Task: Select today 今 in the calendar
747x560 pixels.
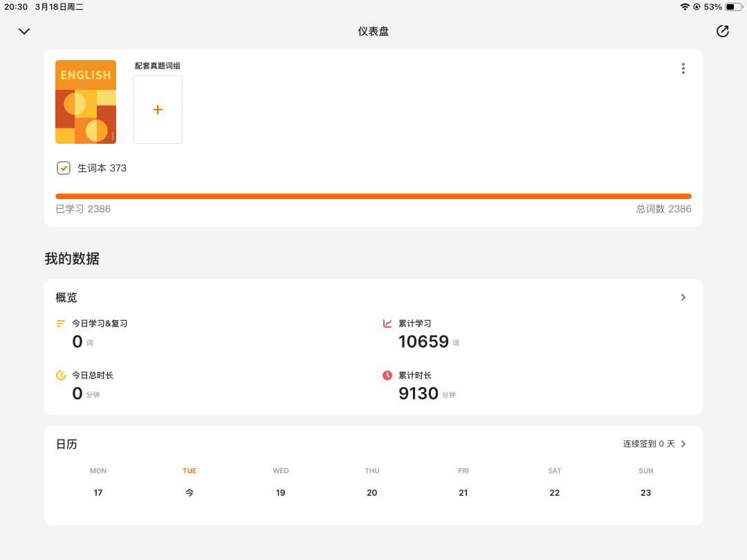Action: coord(190,493)
